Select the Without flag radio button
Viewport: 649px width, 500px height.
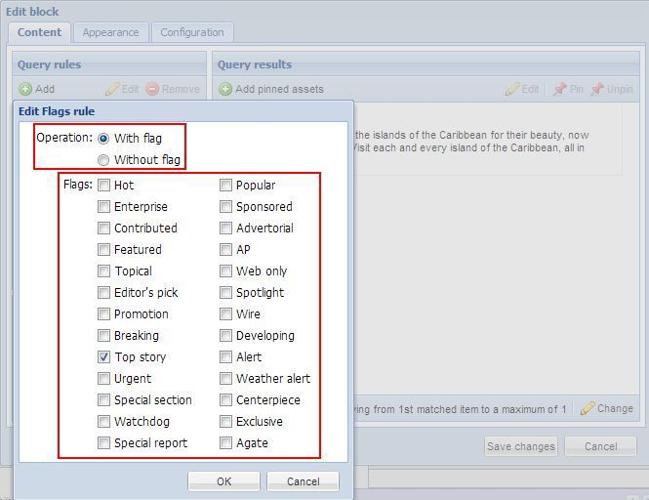coord(103,160)
